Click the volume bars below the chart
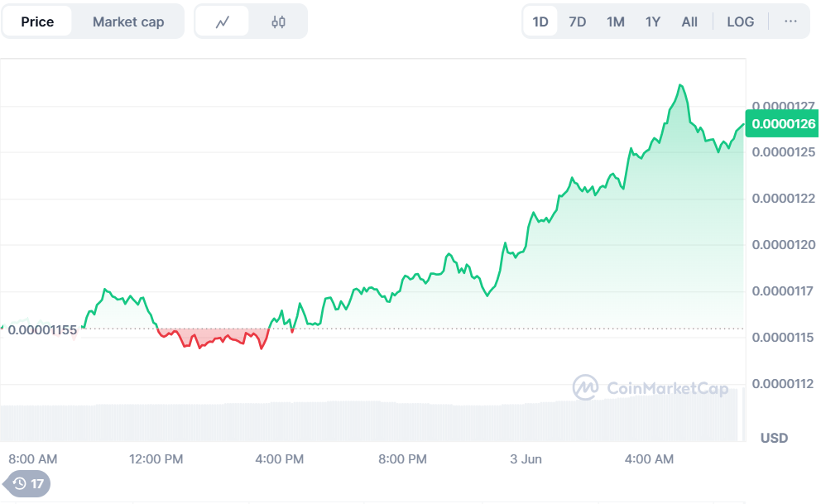This screenshot has width=821, height=504. (372, 420)
